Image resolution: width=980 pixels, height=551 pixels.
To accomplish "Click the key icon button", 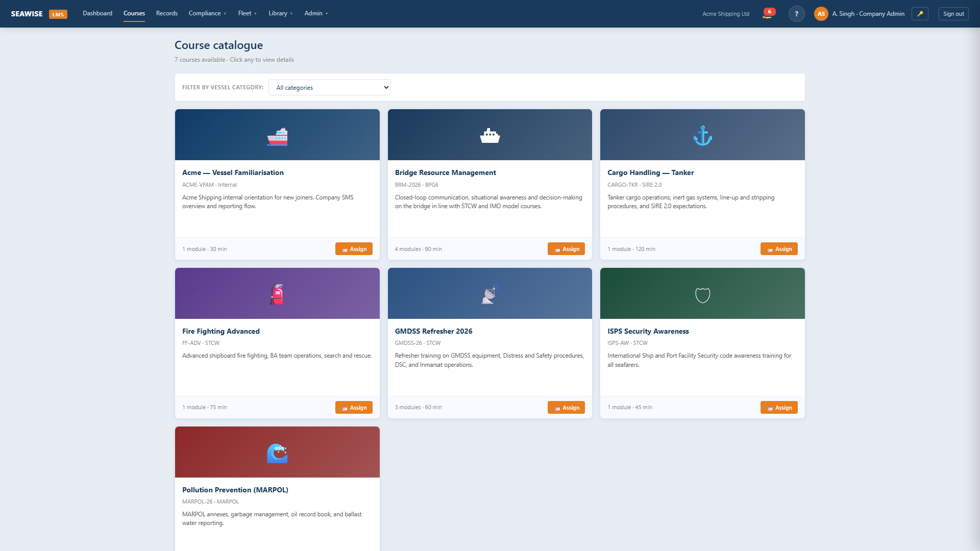I will pyautogui.click(x=920, y=14).
